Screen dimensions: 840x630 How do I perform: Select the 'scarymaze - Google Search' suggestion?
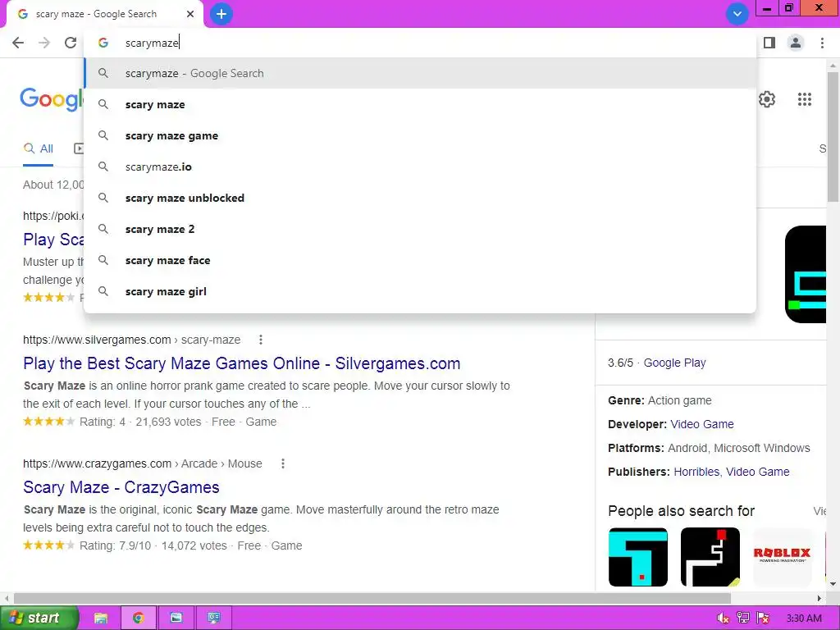pyautogui.click(x=420, y=73)
